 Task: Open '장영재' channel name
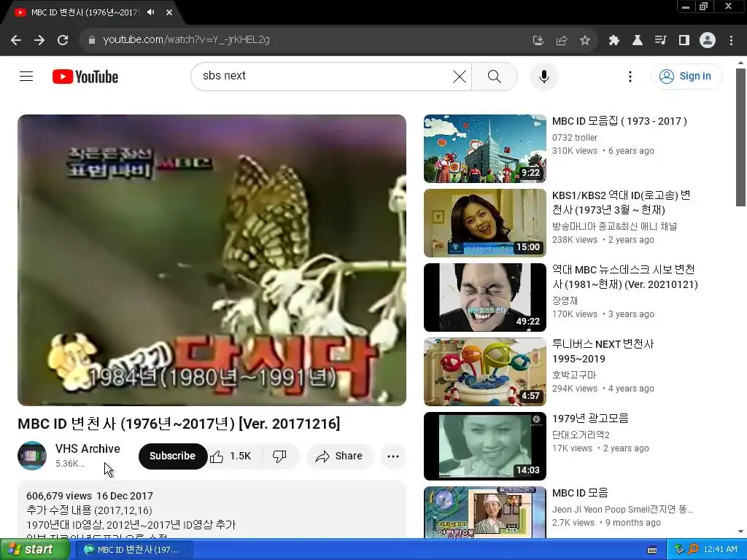coord(565,300)
